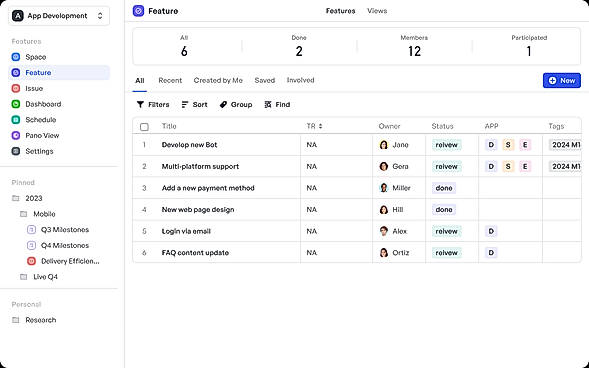Screen dimensions: 589x368
Task: Click the 2024 M1 tag in Multi-platform support row
Action: click(x=565, y=166)
